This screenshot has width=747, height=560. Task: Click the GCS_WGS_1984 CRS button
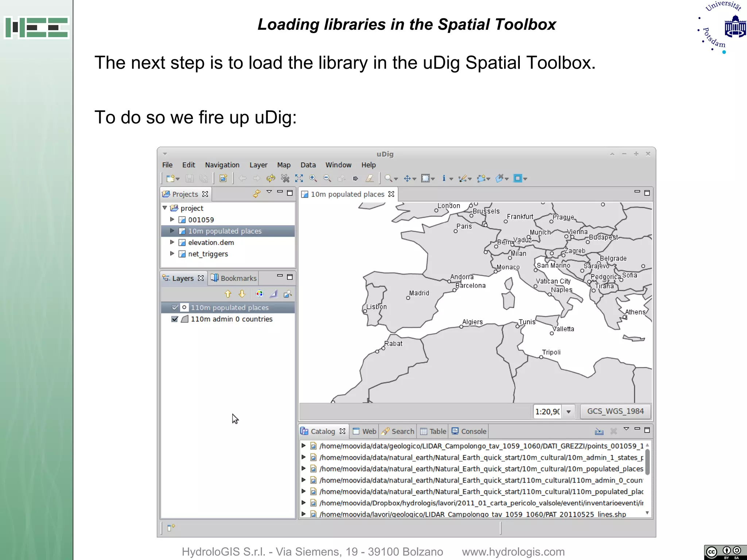pos(615,411)
